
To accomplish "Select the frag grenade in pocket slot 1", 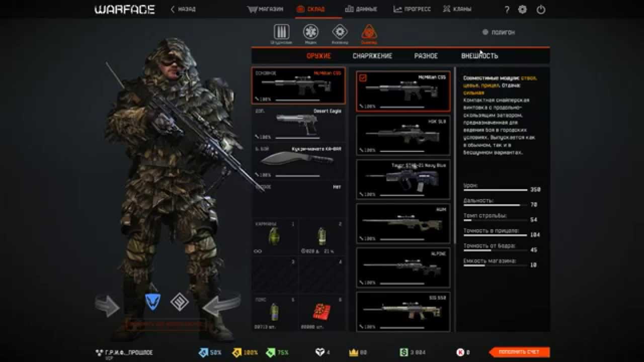I will (274, 236).
